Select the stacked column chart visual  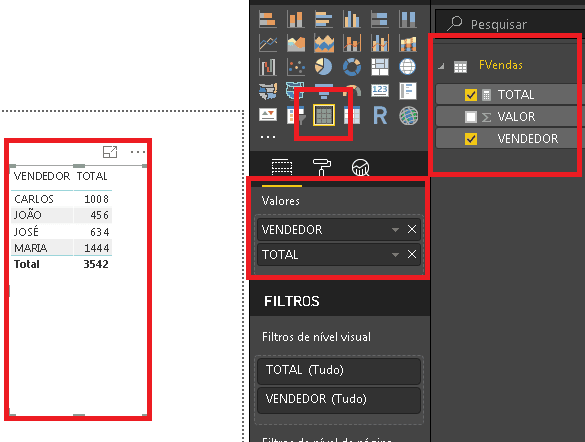coord(295,19)
